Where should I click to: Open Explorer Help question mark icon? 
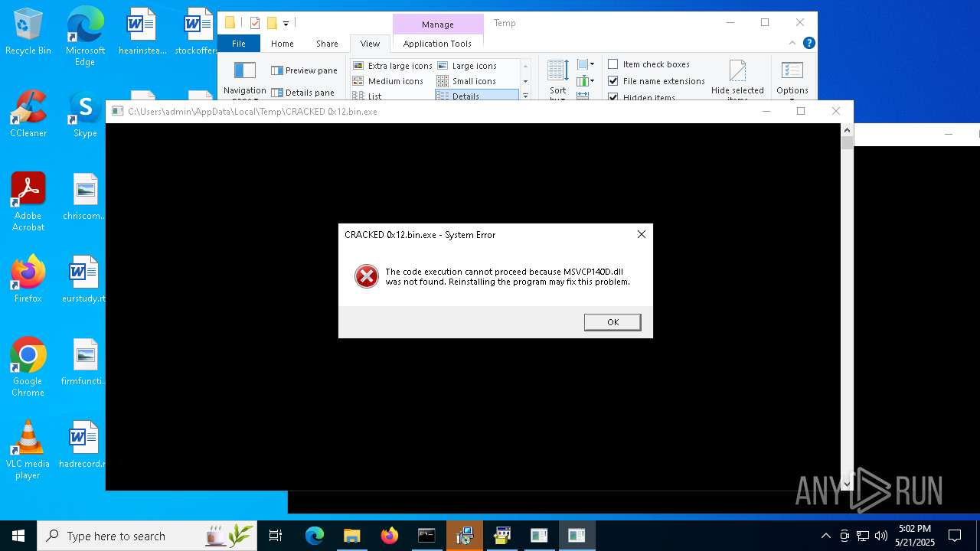click(808, 44)
